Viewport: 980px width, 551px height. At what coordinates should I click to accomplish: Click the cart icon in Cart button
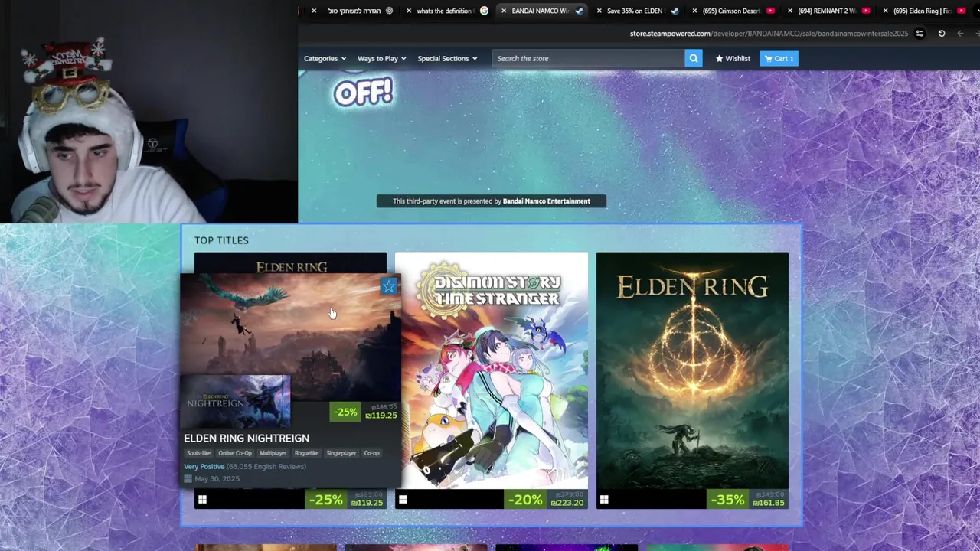coord(768,58)
